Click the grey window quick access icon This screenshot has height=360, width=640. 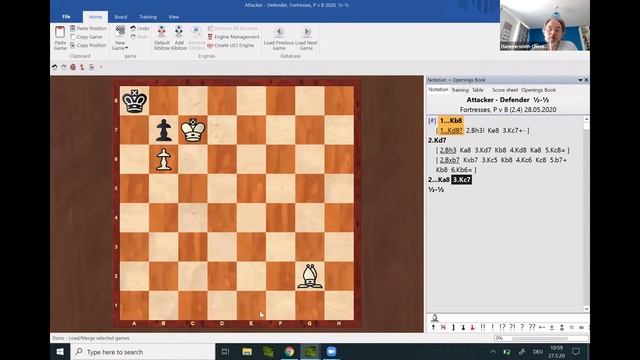[91, 67]
